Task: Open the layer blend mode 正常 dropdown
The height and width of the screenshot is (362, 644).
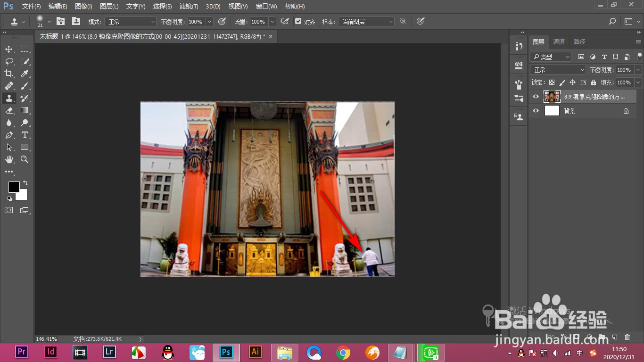Action: pos(558,70)
